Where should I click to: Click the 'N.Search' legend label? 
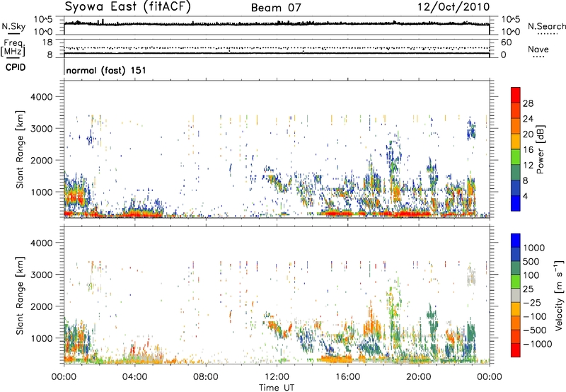click(547, 26)
